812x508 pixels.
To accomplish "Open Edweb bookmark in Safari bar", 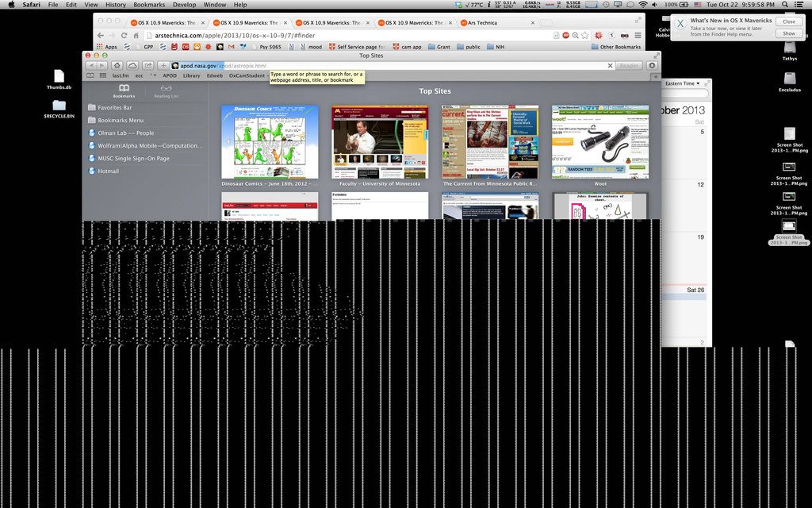I will 215,75.
